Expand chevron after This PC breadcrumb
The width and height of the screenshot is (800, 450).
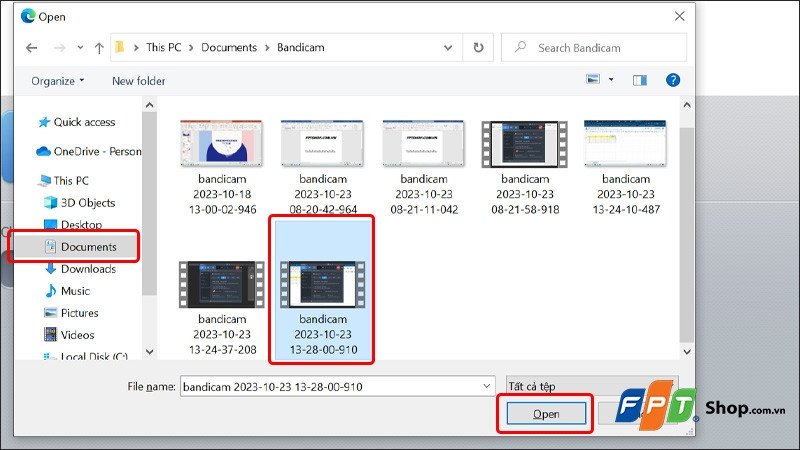[191, 48]
